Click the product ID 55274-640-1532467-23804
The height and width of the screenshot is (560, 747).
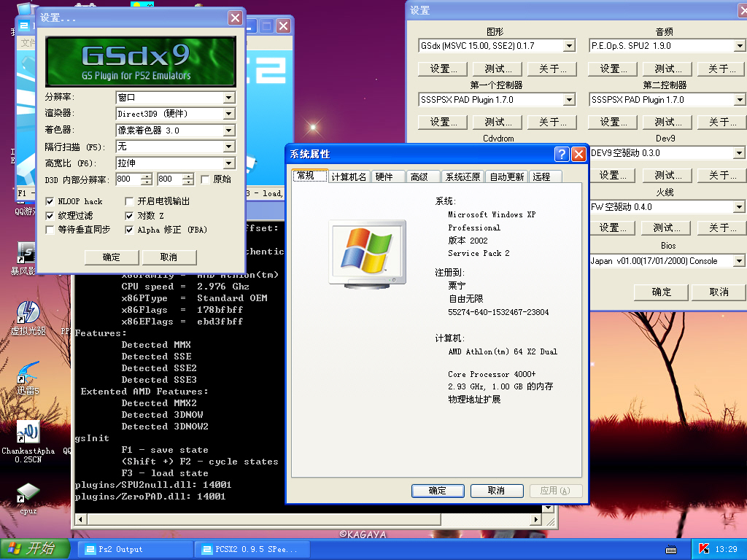pyautogui.click(x=498, y=312)
